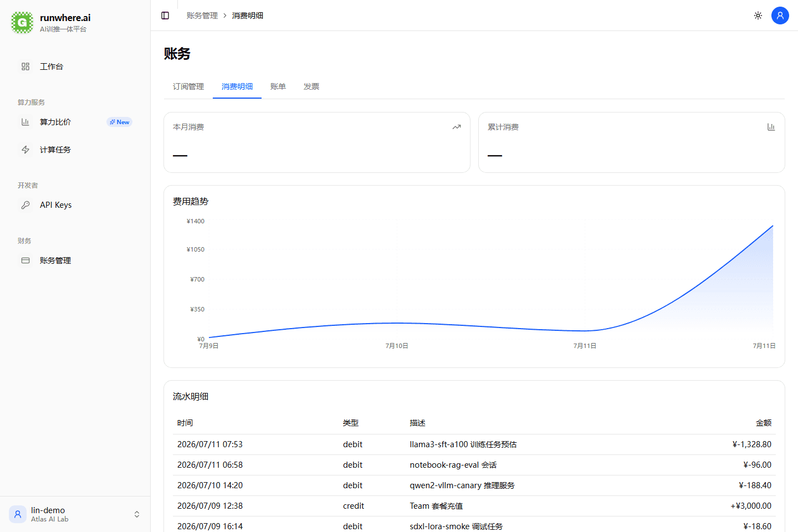Select row Team 套餐充值

pos(474,506)
